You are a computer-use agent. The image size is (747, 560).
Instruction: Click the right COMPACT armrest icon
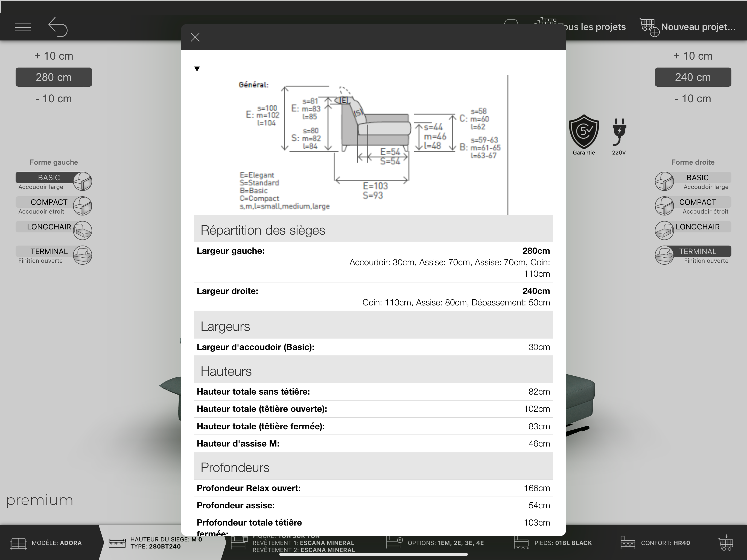664,206
